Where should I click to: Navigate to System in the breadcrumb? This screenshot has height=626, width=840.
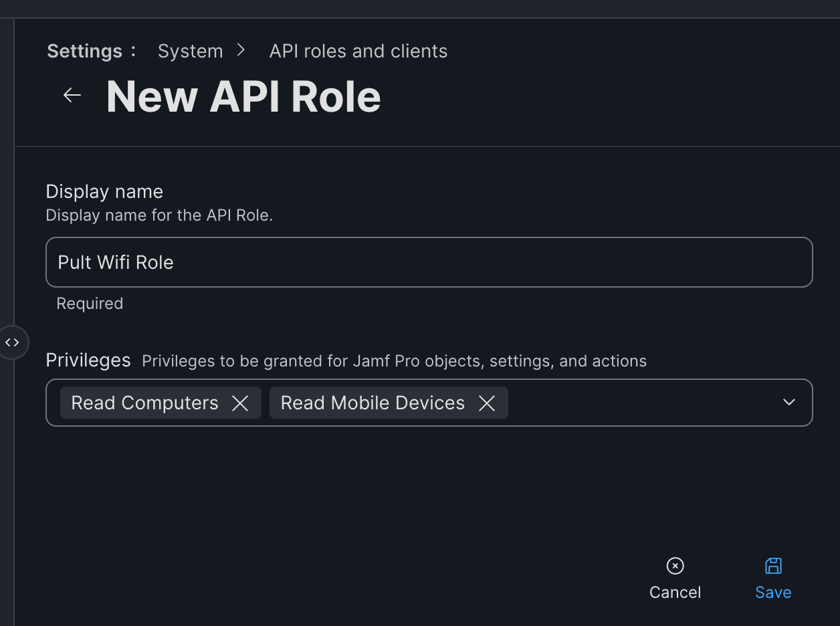[190, 51]
